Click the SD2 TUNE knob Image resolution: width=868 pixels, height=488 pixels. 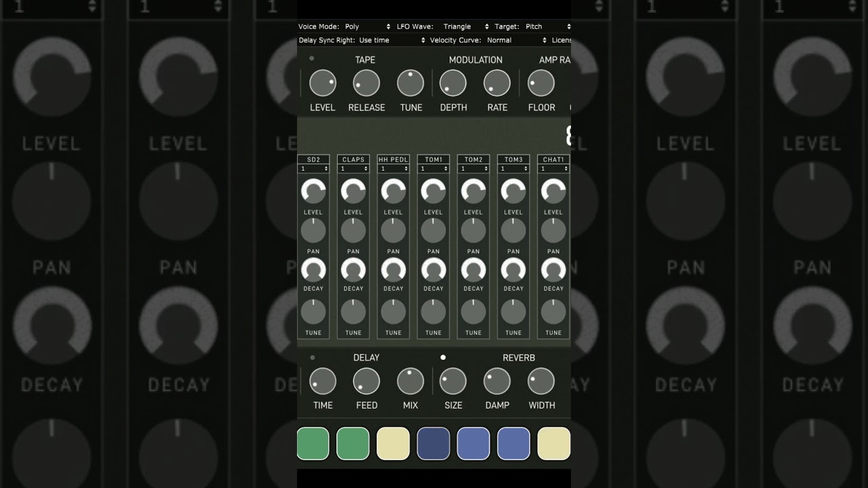[x=313, y=312]
